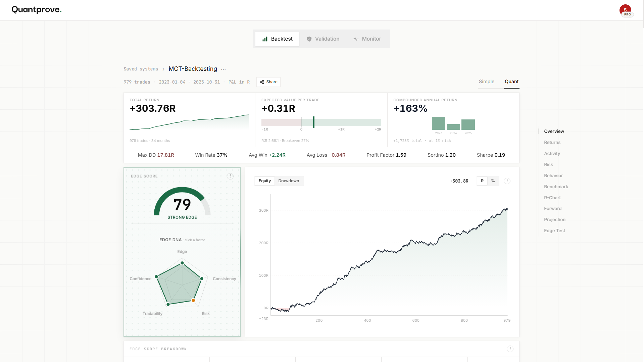Switch to the Validation tab
644x362 pixels.
pyautogui.click(x=323, y=39)
